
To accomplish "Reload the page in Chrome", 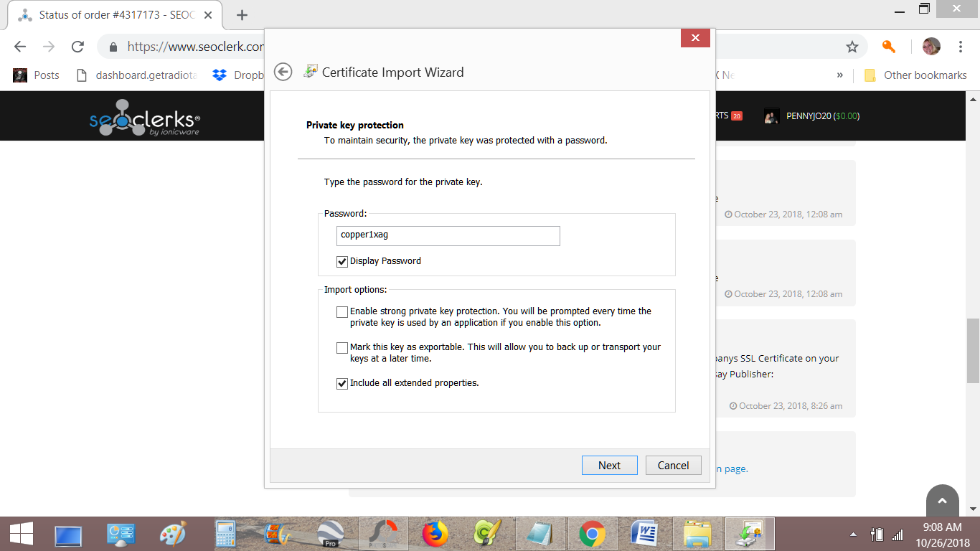I will [x=77, y=47].
